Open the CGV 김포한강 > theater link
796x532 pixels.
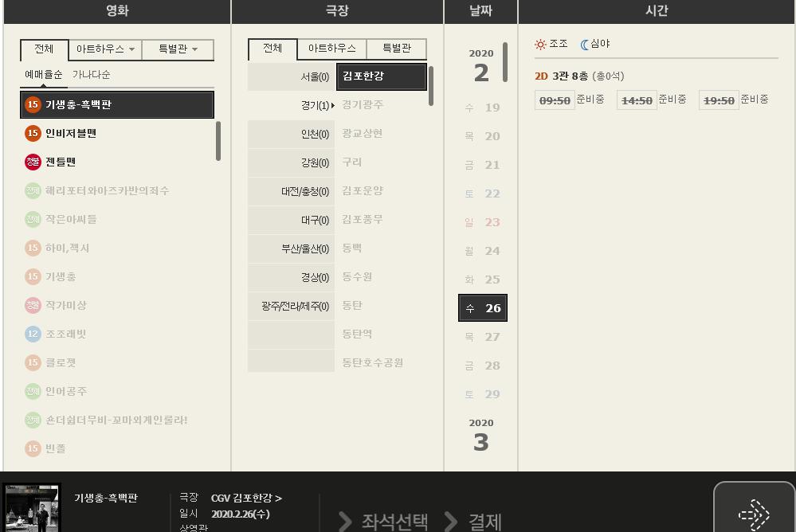pos(246,498)
